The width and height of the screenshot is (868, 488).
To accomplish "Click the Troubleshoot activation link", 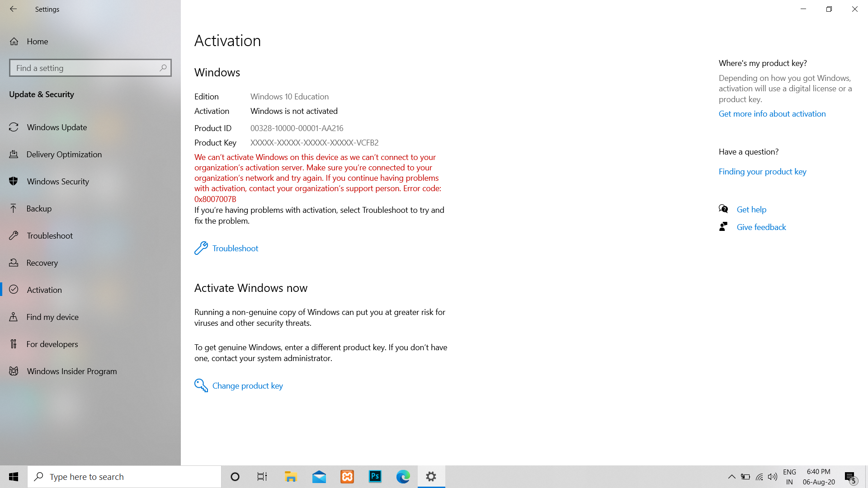I will pos(235,248).
